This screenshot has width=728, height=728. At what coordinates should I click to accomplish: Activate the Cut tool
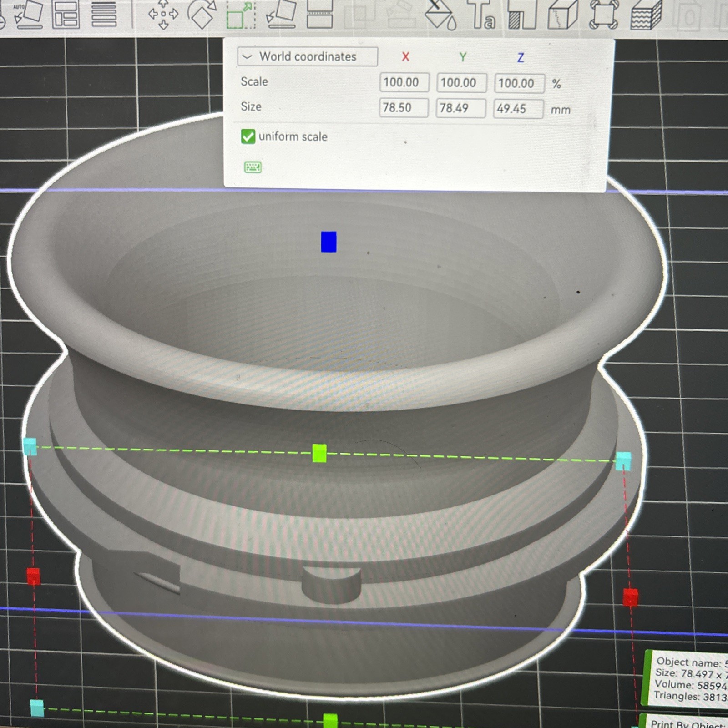[x=319, y=14]
